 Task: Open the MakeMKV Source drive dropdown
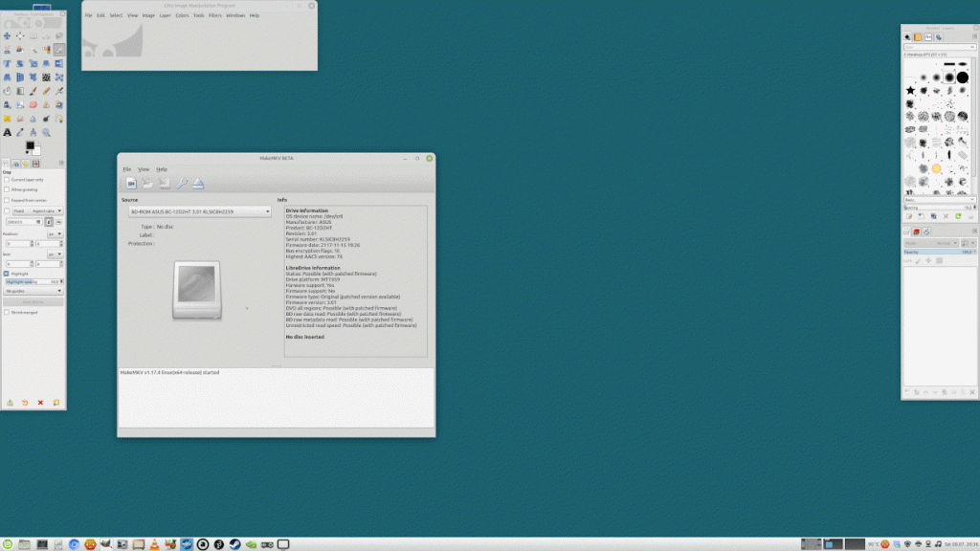(200, 211)
